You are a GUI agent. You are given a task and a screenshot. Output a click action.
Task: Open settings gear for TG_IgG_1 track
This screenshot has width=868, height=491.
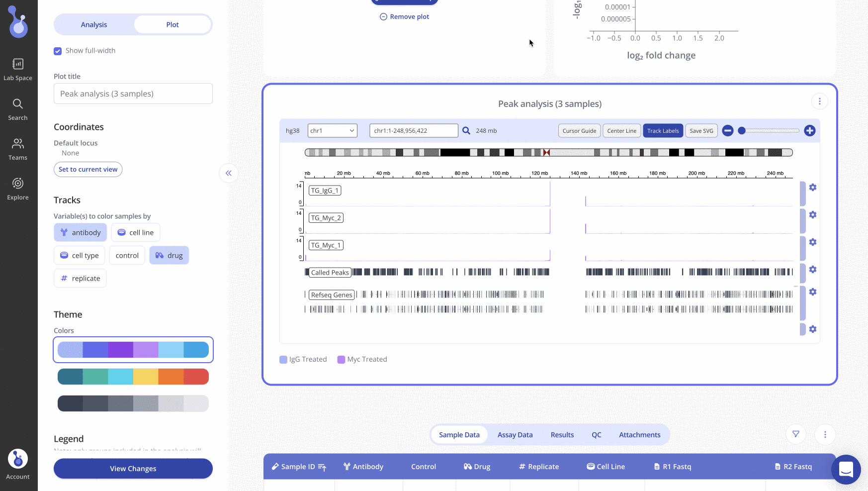click(812, 188)
